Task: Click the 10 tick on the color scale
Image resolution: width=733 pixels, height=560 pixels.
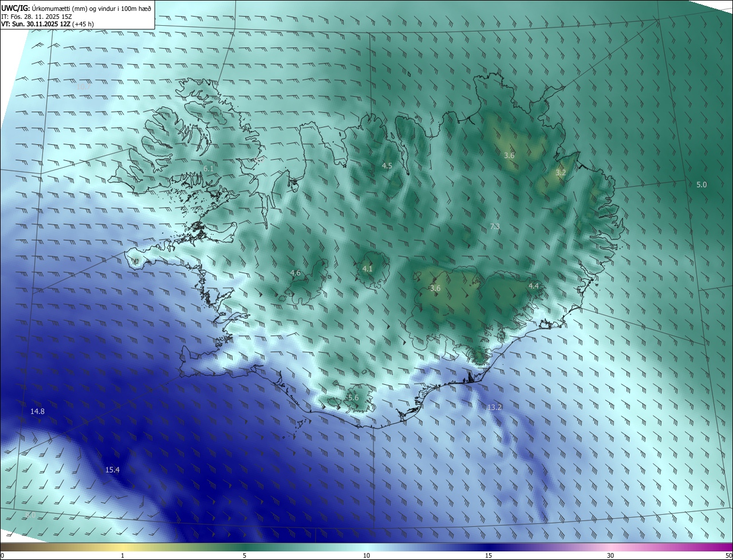Action: click(x=366, y=555)
